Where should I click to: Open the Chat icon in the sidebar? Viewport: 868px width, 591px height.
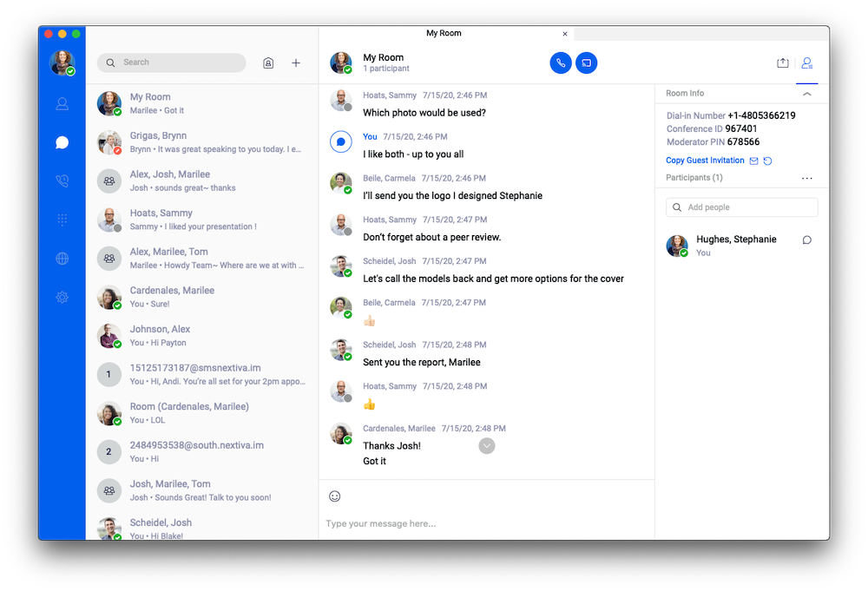pyautogui.click(x=62, y=142)
